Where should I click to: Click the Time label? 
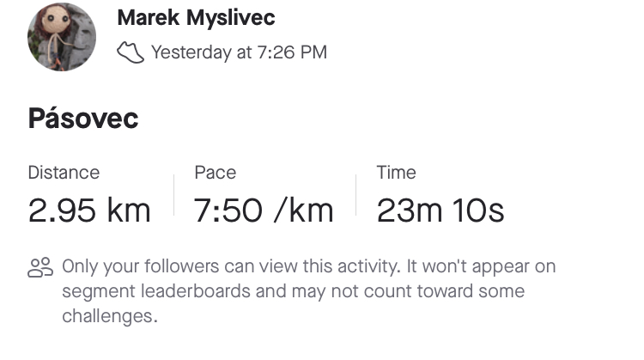coord(397,173)
